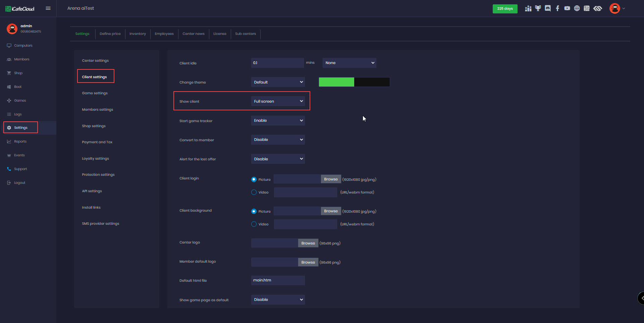The width and height of the screenshot is (644, 323).
Task: Open the Show client dropdown
Action: click(278, 101)
